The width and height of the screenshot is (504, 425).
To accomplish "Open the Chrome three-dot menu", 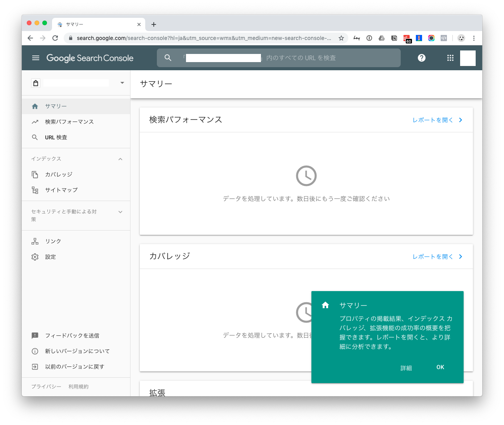I will tap(474, 38).
